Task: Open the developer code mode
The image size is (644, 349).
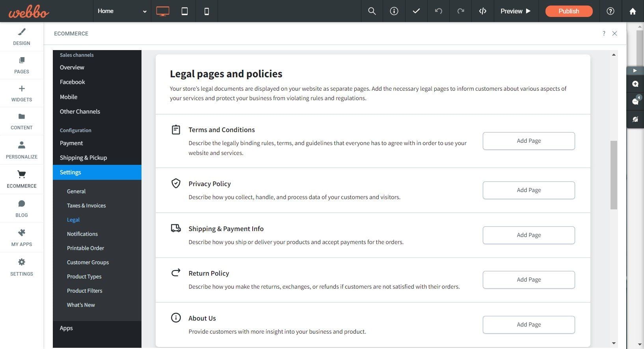Action: 483,11
